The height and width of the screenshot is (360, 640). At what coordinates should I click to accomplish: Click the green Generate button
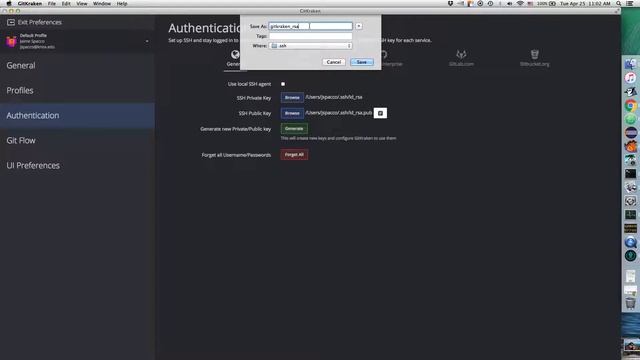coord(294,129)
